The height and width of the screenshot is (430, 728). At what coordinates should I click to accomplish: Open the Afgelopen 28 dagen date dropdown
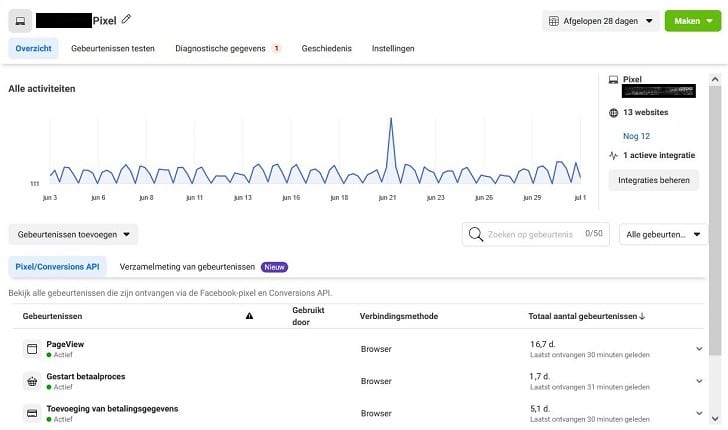tap(601, 21)
